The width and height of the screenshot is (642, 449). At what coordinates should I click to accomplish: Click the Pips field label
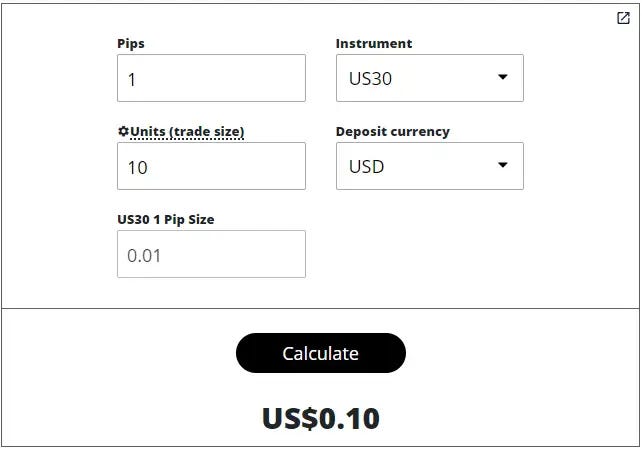(131, 44)
